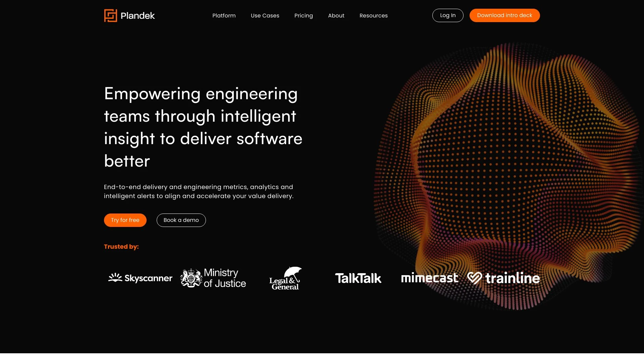Click the Platform navigation icon
Screen dimensions: 644x362
pyautogui.click(x=224, y=15)
